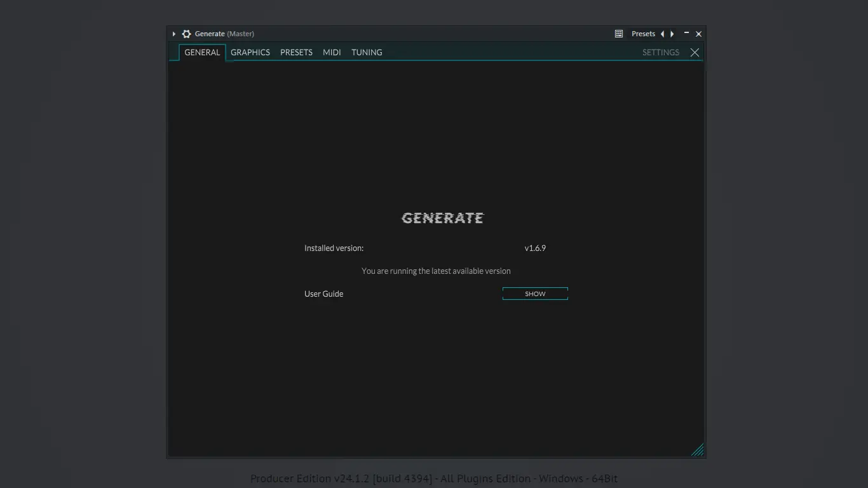Viewport: 868px width, 488px height.
Task: Close the Generate plugin window
Action: (x=699, y=34)
